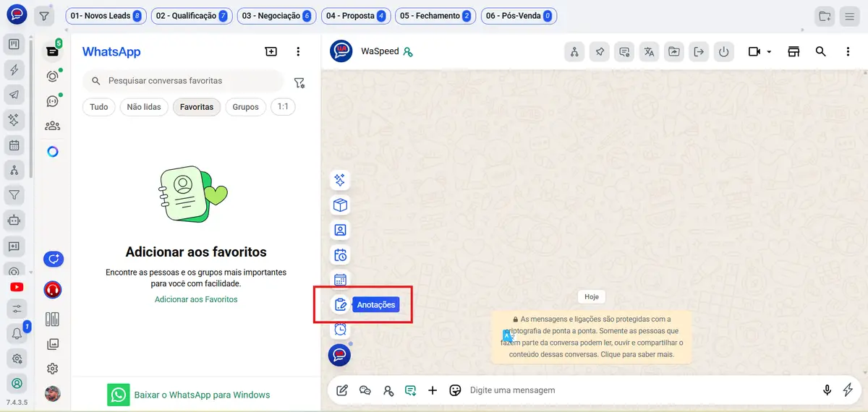
Task: Open the kanban board icon in left sidebar
Action: pos(14,45)
